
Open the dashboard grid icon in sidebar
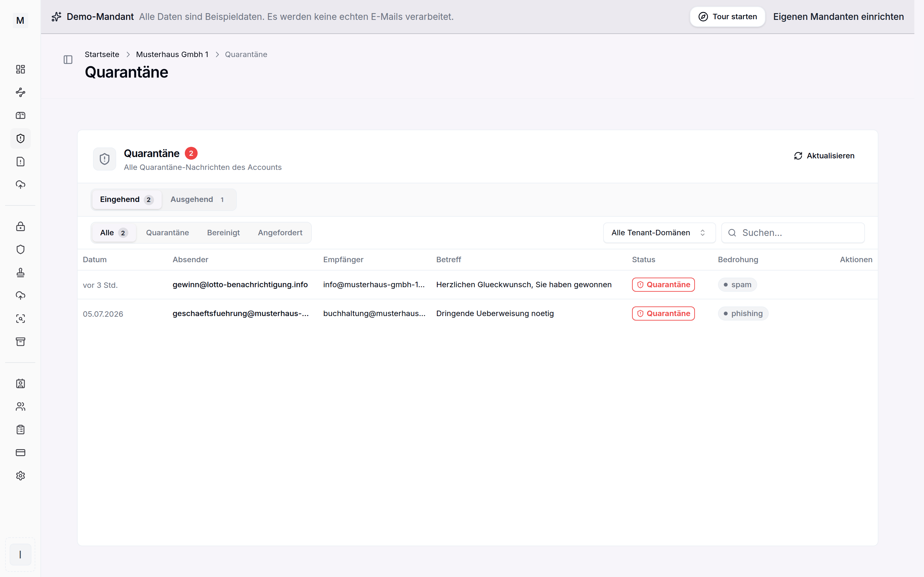20,69
